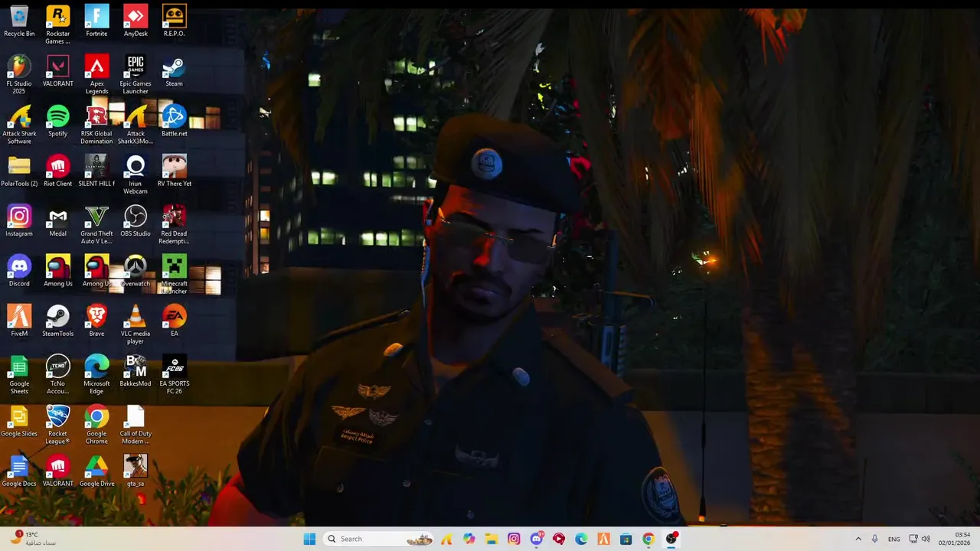The image size is (980, 551).
Task: Open Google Sheets desktop shortcut
Action: click(19, 375)
